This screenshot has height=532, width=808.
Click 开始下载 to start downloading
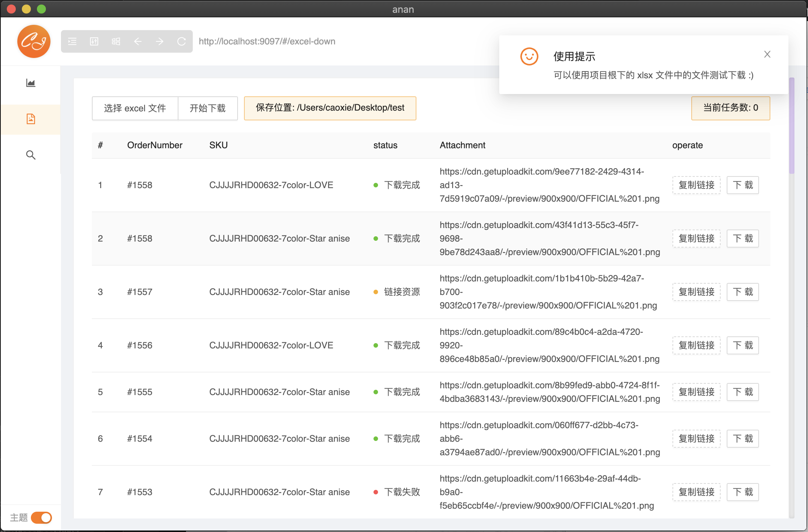coord(207,108)
